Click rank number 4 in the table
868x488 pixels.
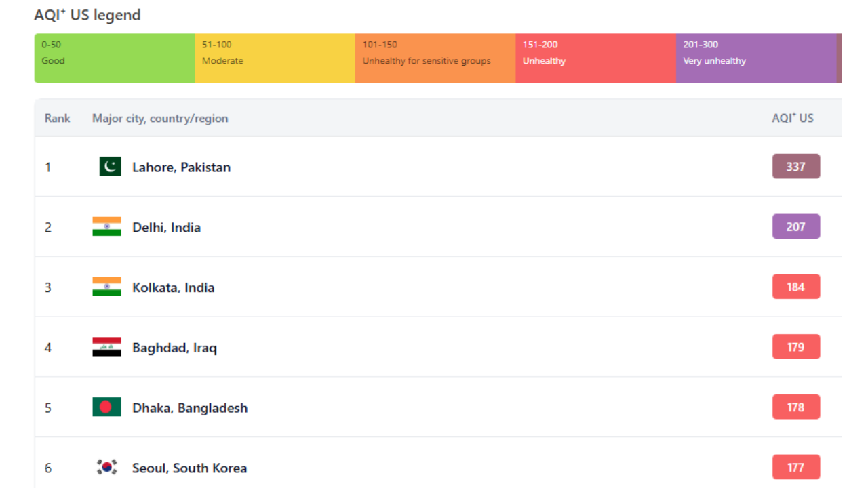tap(47, 348)
